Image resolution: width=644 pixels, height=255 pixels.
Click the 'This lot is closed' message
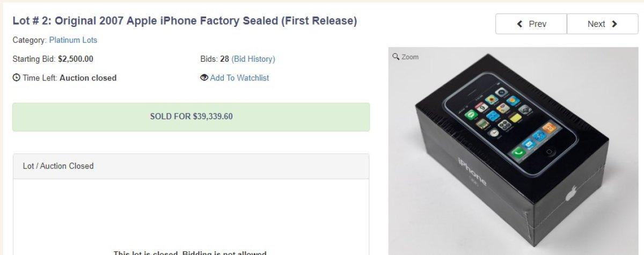click(190, 253)
